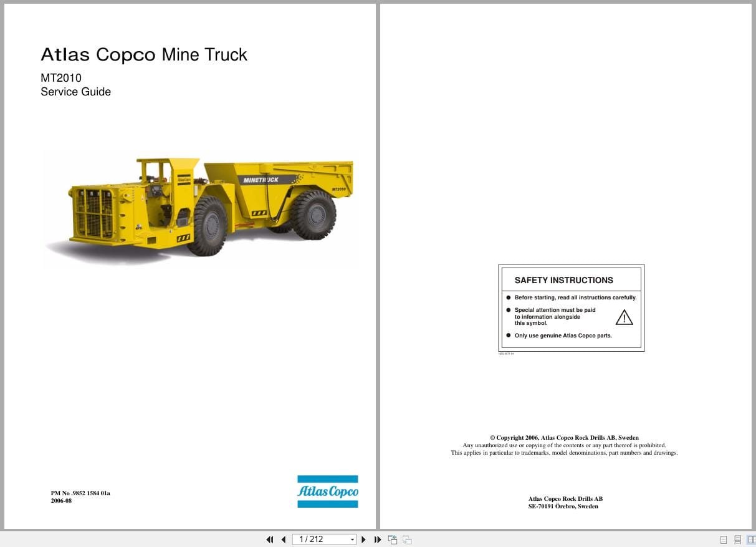This screenshot has width=756, height=547.
Task: Click 'Atlas Copco Rock Drills AB' address line
Action: coord(565,499)
